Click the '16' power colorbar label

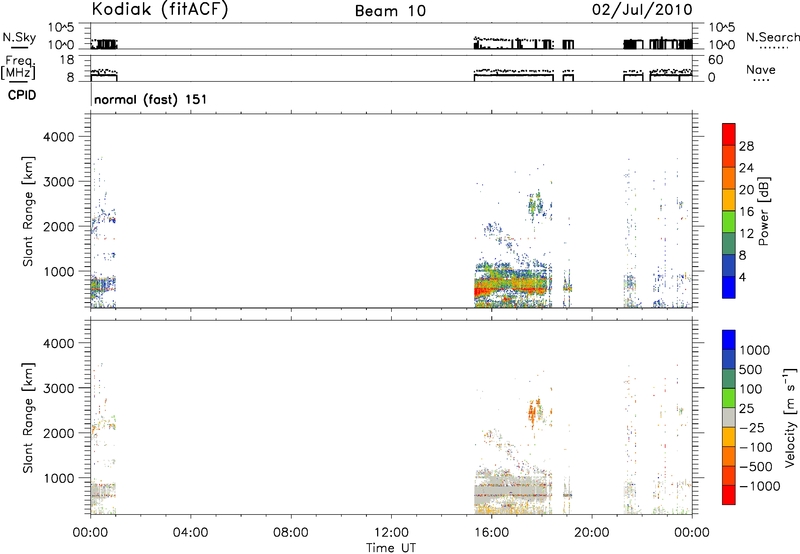[x=746, y=212]
